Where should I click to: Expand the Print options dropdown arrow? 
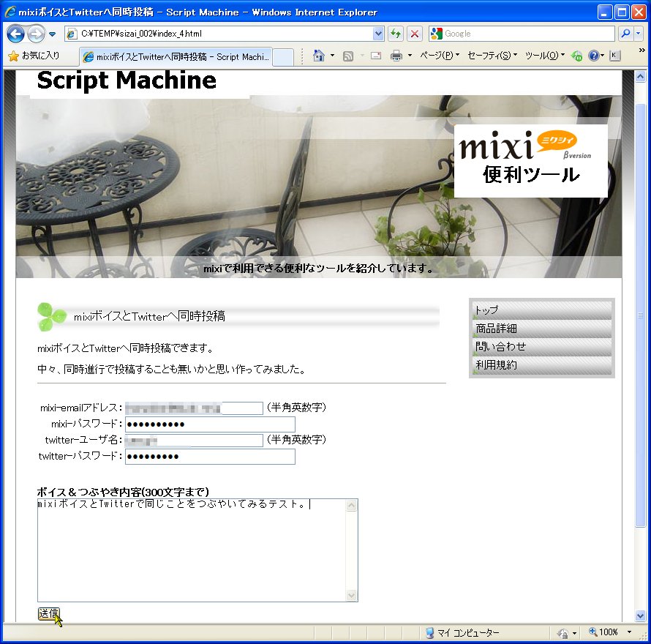tap(410, 56)
